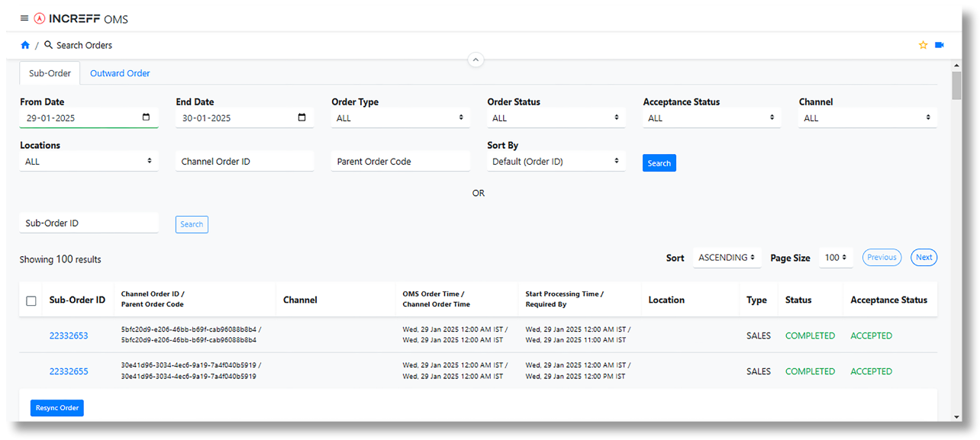The image size is (980, 440).
Task: Go to the home breadcrumb icon
Action: [x=25, y=45]
